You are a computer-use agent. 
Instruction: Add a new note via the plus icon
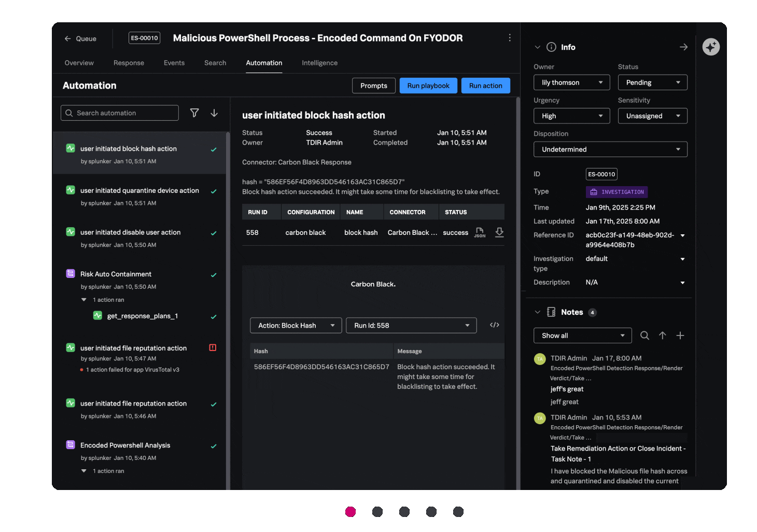(x=680, y=335)
